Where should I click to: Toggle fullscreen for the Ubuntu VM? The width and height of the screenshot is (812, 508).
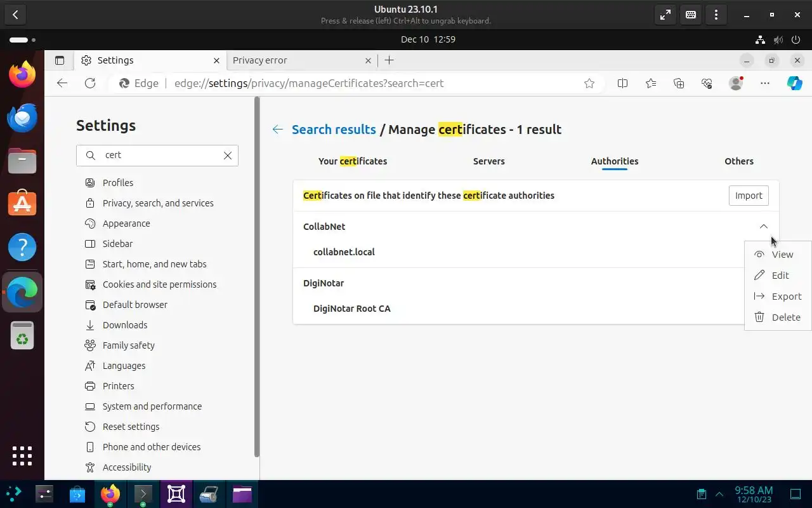(665, 15)
